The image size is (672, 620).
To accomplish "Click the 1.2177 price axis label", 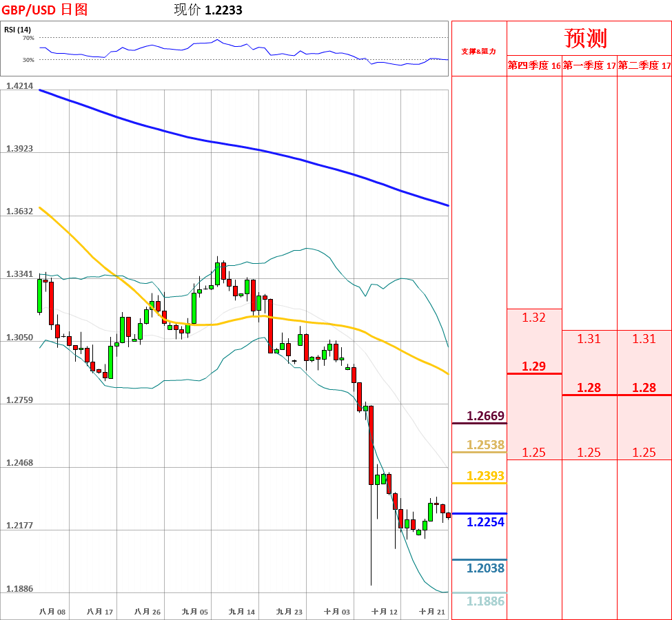I will coord(20,526).
